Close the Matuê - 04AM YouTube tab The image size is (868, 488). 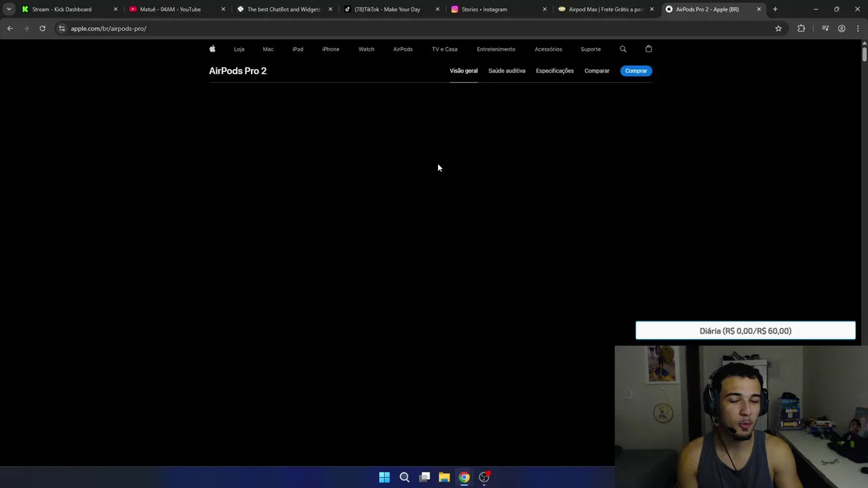(x=223, y=9)
